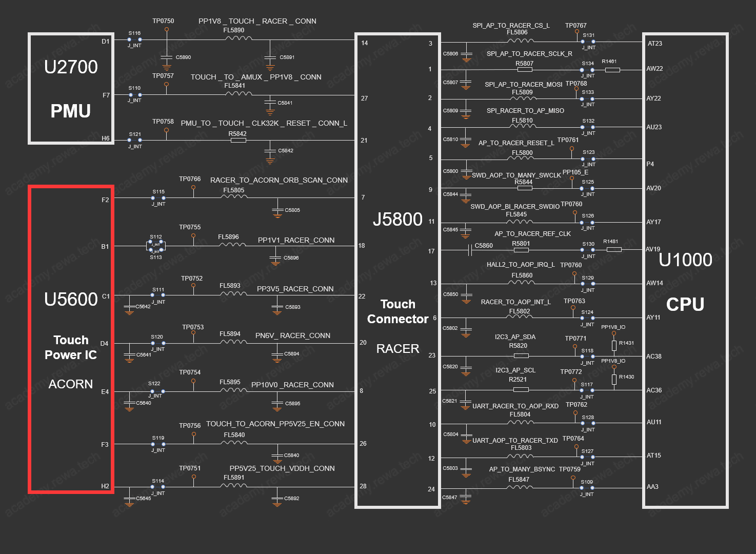Screen dimensions: 756x554
Task: Select resistor R1461 near AW22 pin
Action: click(612, 70)
